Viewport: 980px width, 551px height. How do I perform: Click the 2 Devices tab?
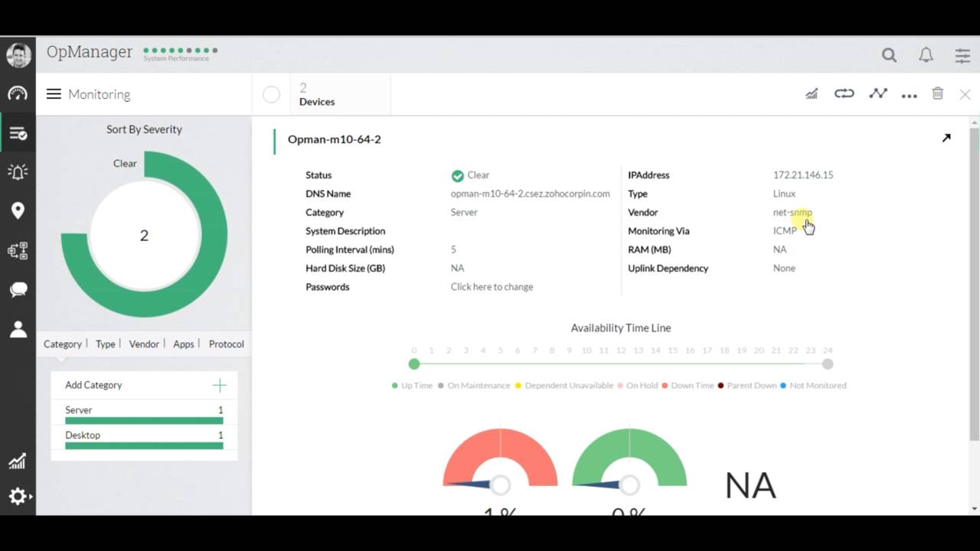pyautogui.click(x=340, y=94)
